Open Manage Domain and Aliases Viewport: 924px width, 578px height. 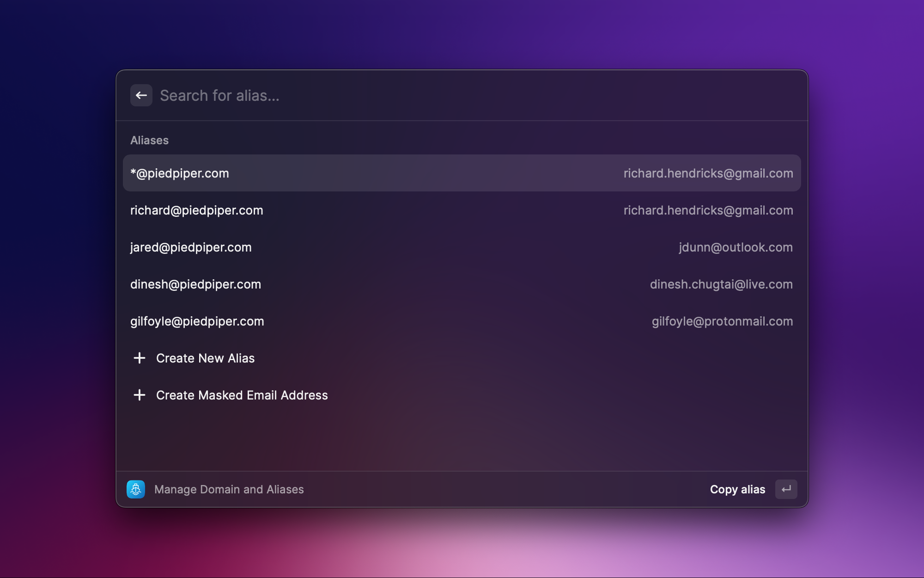tap(230, 489)
